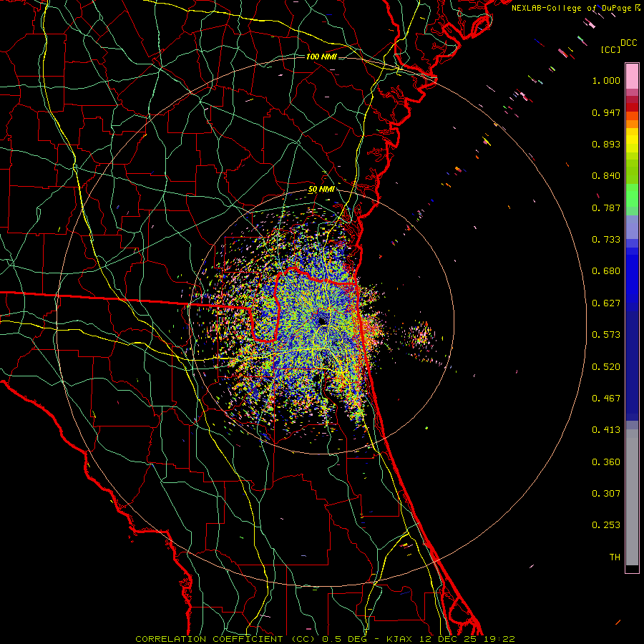Click the DCC product label
Screen dimensions: 644x644
click(628, 43)
